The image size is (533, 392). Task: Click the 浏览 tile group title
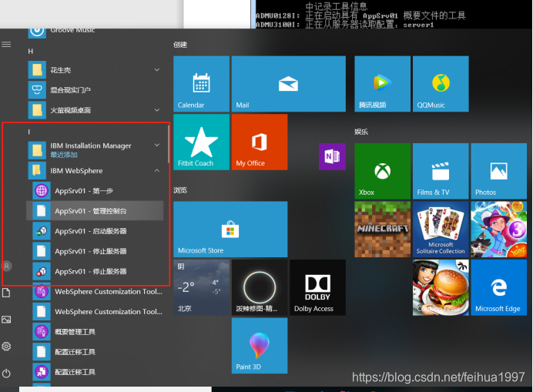click(x=180, y=190)
